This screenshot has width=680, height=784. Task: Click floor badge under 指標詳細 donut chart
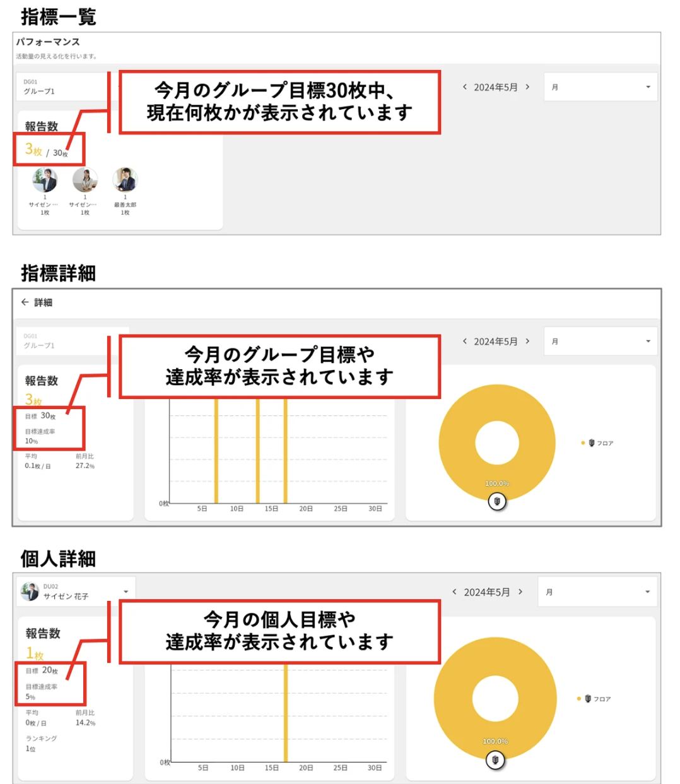click(497, 502)
